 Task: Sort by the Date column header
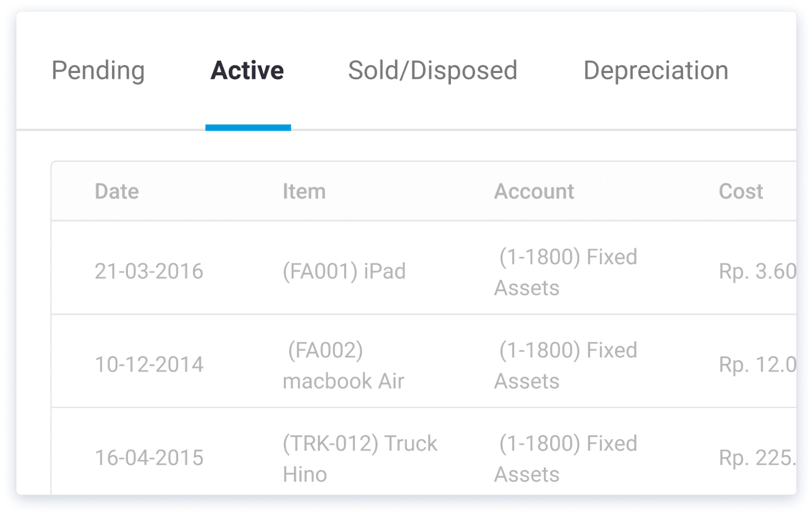[116, 191]
